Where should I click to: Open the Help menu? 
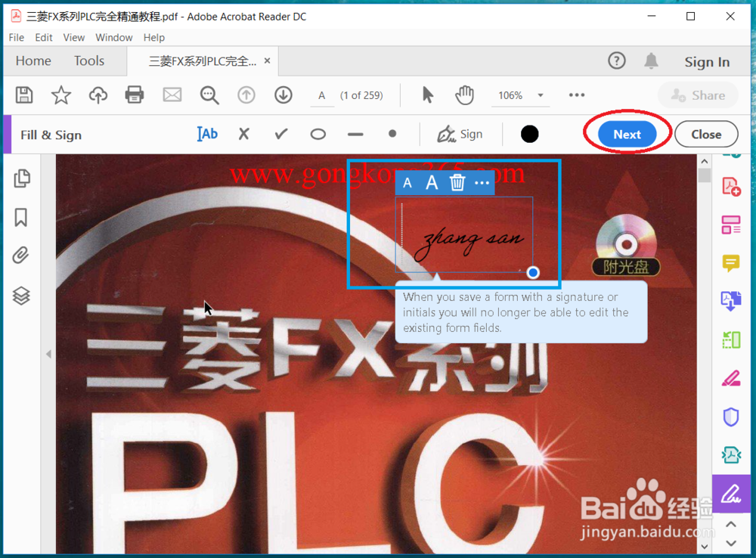[153, 37]
